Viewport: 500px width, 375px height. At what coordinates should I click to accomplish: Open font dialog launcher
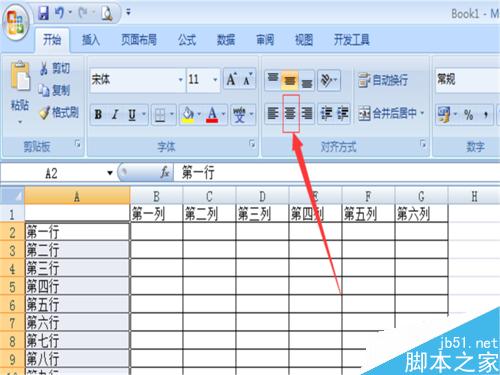pos(252,144)
